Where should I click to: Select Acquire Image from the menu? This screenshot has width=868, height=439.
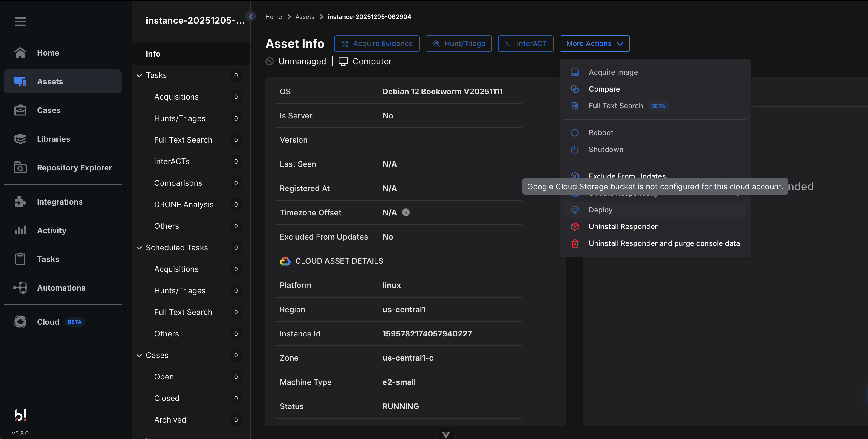(x=613, y=72)
